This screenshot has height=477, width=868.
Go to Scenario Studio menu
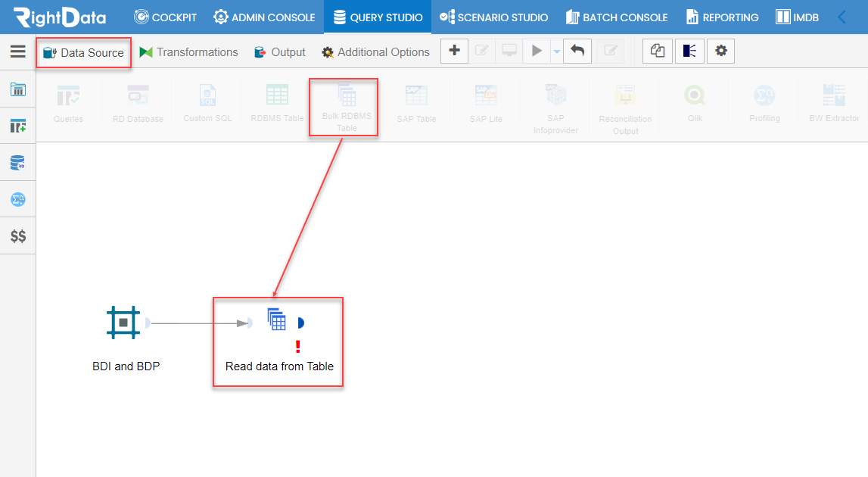click(x=494, y=17)
